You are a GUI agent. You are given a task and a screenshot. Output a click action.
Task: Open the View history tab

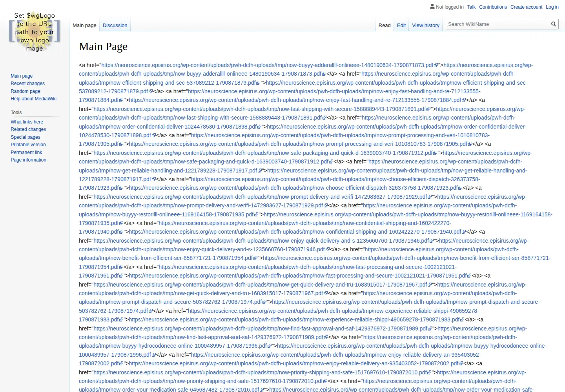pos(426,25)
